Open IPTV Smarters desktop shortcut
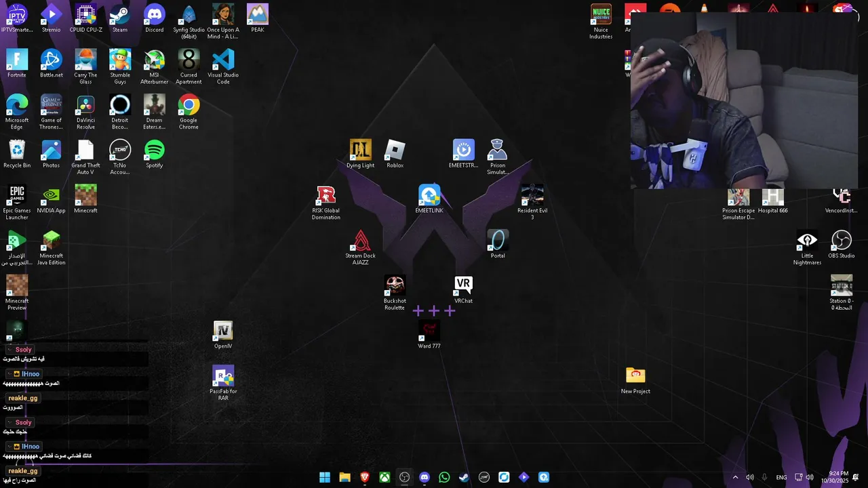This screenshot has width=868, height=488. click(x=17, y=19)
